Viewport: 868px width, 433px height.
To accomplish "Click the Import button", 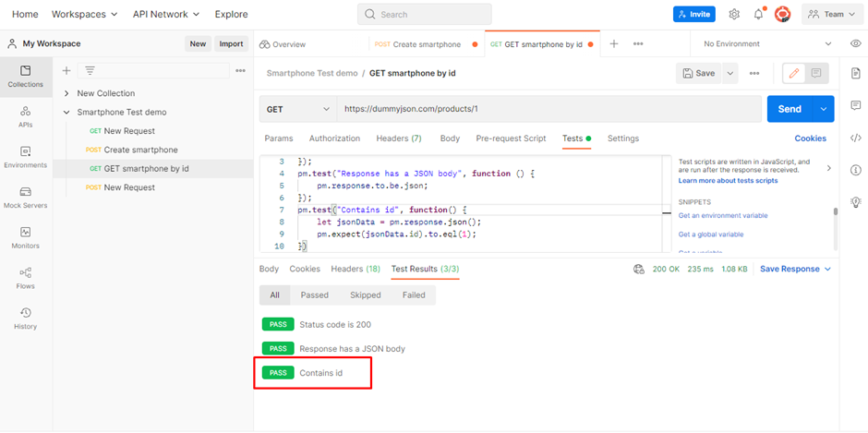I will pos(231,43).
